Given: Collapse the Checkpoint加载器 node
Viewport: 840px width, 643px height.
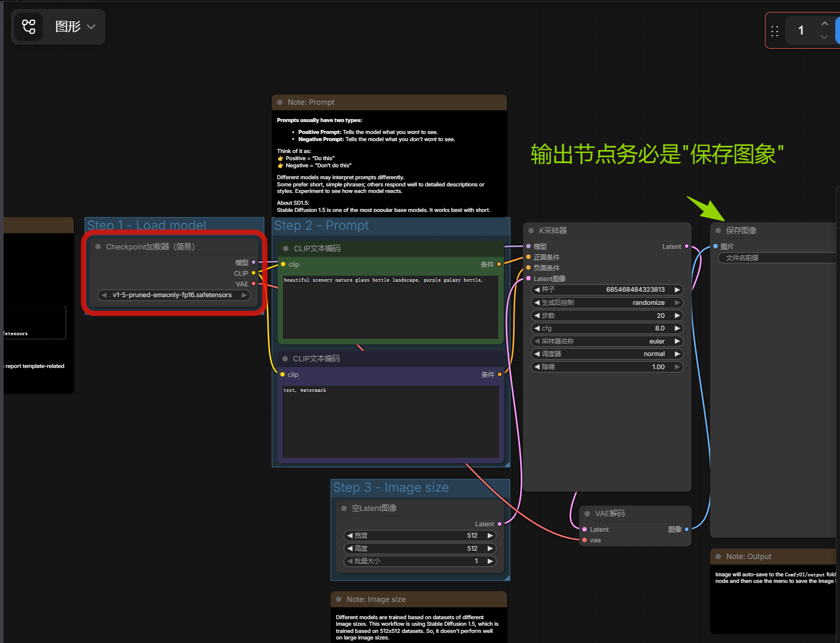Looking at the screenshot, I should [98, 246].
